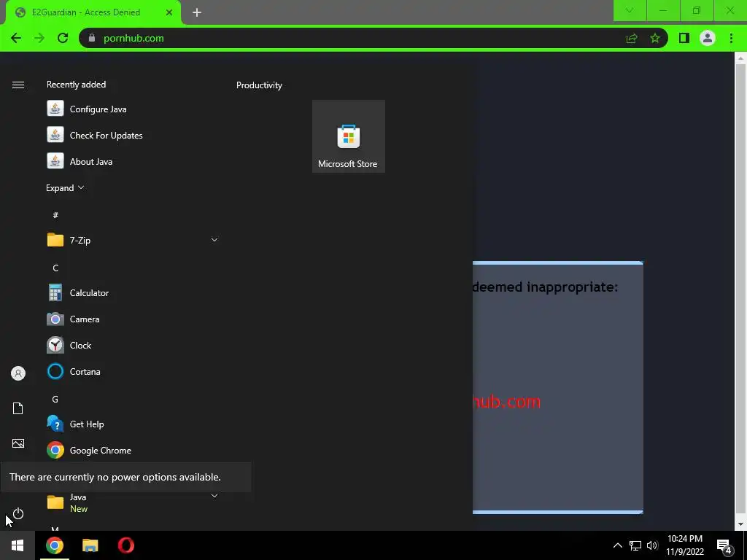This screenshot has height=560, width=747.
Task: Click scrollbar down arrow
Action: pos(740,525)
